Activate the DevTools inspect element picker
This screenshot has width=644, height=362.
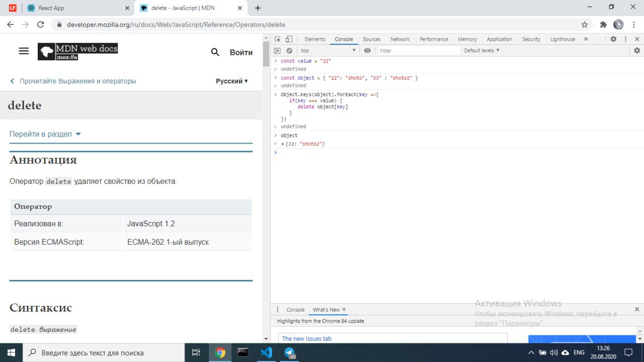click(277, 39)
